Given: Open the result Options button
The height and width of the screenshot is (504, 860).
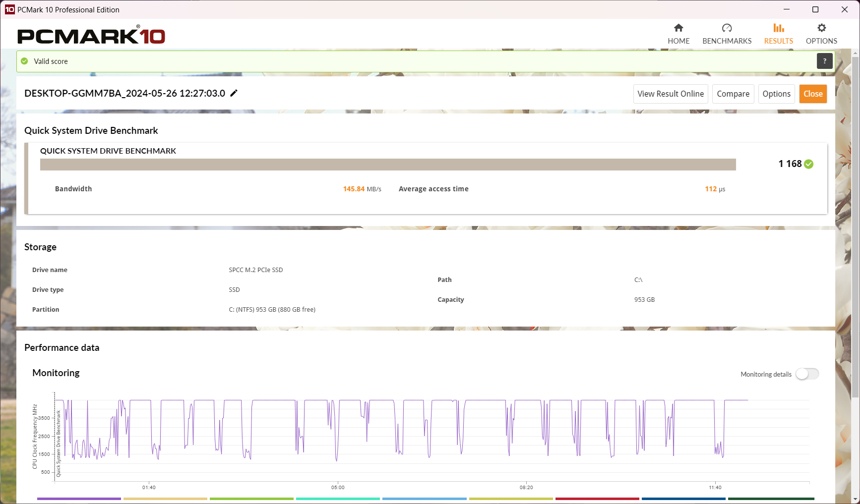Looking at the screenshot, I should click(x=776, y=94).
